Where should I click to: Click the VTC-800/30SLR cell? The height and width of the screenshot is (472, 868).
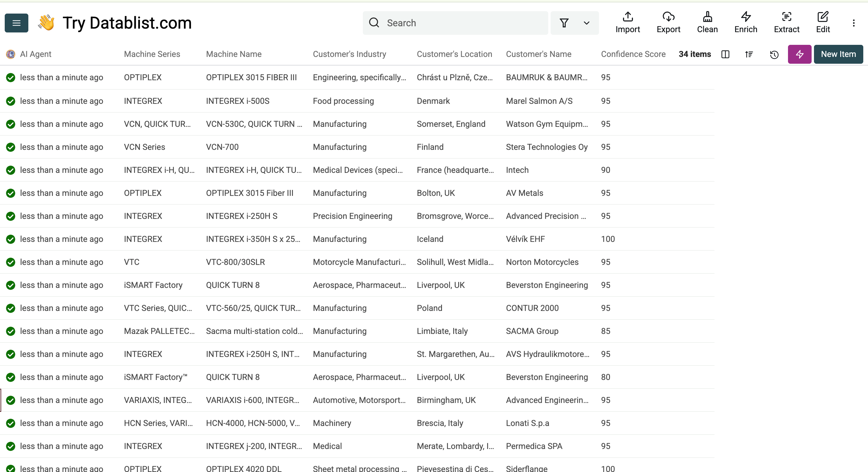(235, 262)
